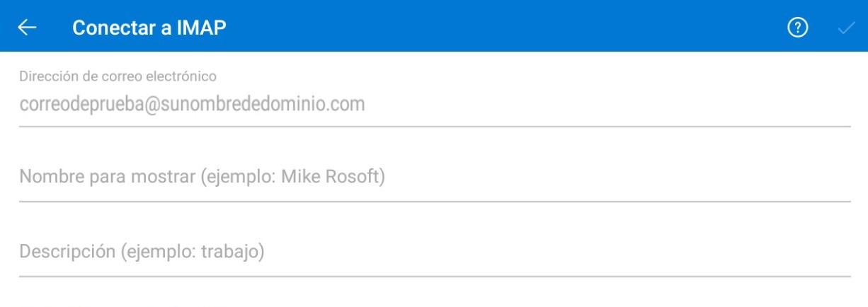Click the 'Conectar a IMAP' title

coord(149,28)
